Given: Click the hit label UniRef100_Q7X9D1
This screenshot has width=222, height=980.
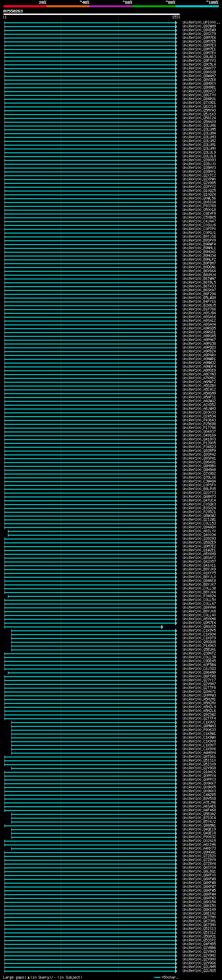Looking at the screenshot, I should point(199,103).
